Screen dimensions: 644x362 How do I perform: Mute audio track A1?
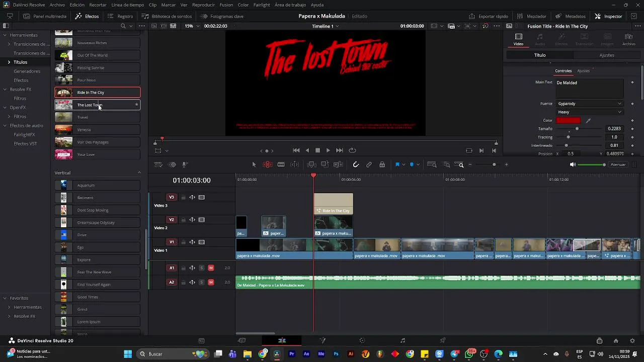tap(211, 268)
